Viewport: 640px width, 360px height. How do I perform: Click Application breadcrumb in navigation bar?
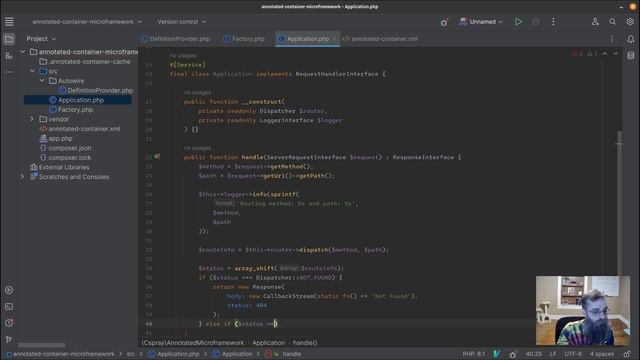[x=233, y=354]
